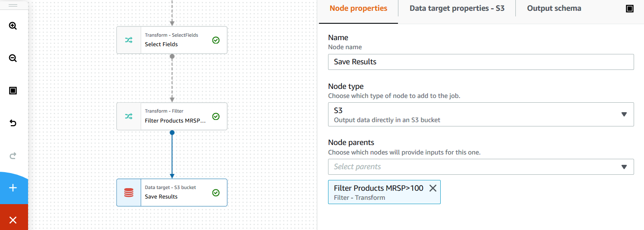Click the redo arrow icon

tap(13, 156)
